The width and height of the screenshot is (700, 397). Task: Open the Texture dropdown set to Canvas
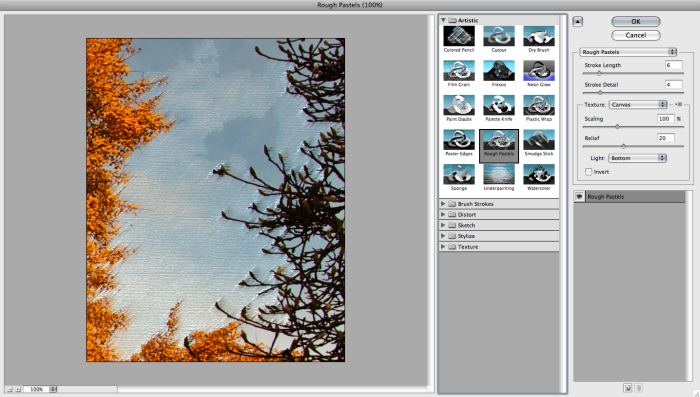[x=638, y=104]
